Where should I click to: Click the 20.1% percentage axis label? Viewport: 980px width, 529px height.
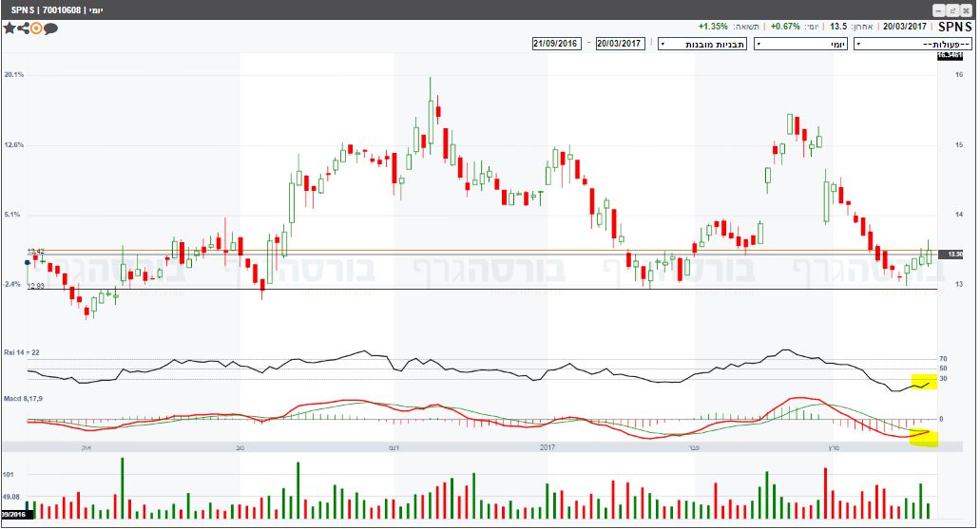(x=13, y=75)
